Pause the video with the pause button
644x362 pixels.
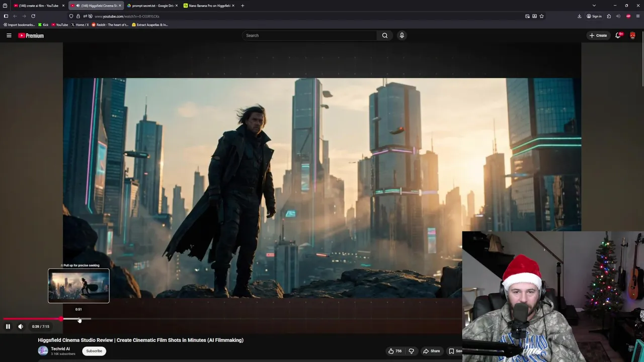point(8,326)
